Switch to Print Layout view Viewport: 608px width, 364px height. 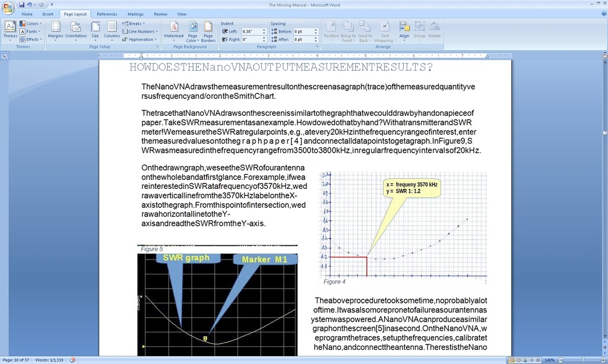(x=511, y=360)
